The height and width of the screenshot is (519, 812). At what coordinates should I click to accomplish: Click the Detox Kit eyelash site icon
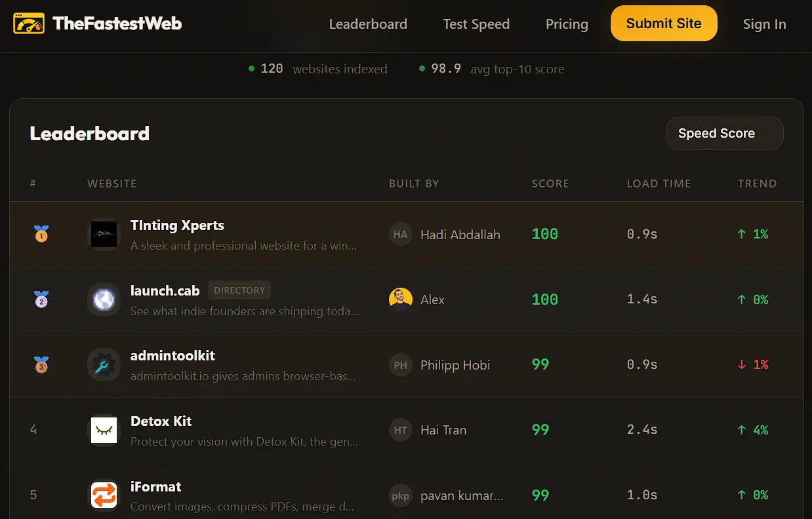(x=104, y=430)
